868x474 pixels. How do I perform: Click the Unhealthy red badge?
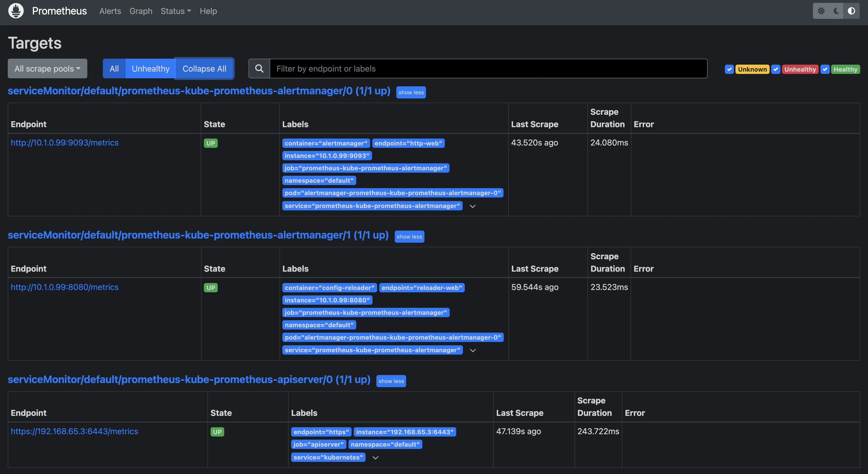click(x=800, y=70)
